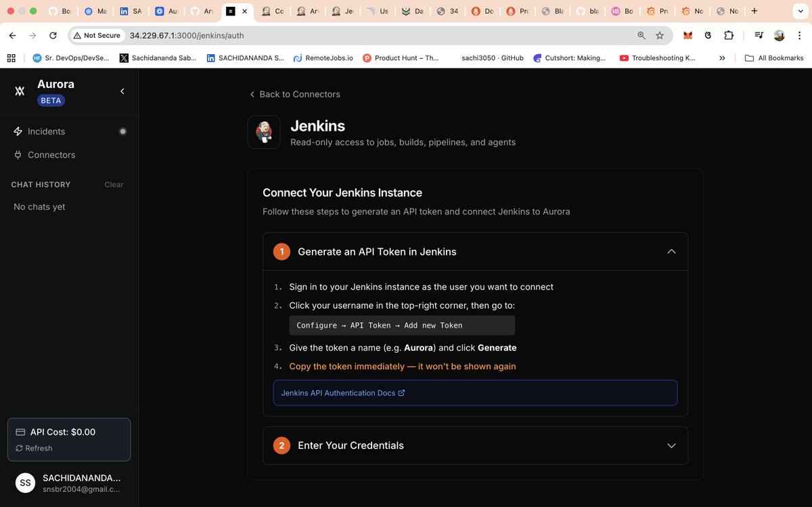Click the external-link icon beside Docs

point(402,393)
